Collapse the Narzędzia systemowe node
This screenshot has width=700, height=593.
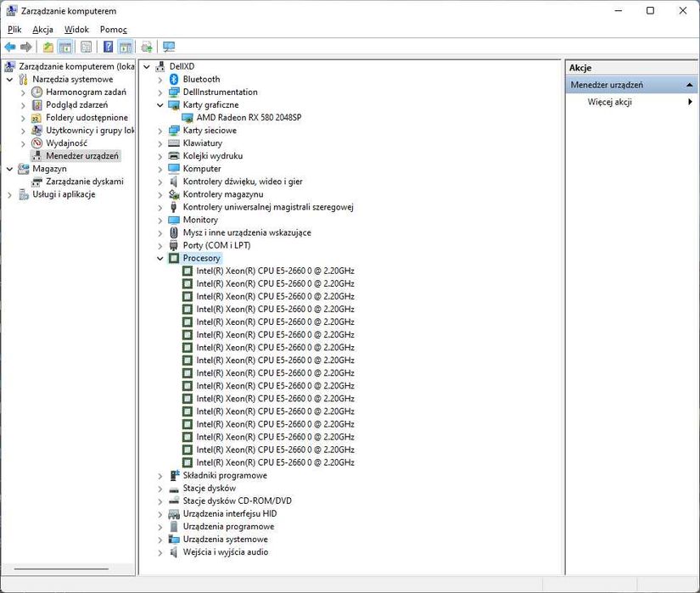[x=9, y=80]
